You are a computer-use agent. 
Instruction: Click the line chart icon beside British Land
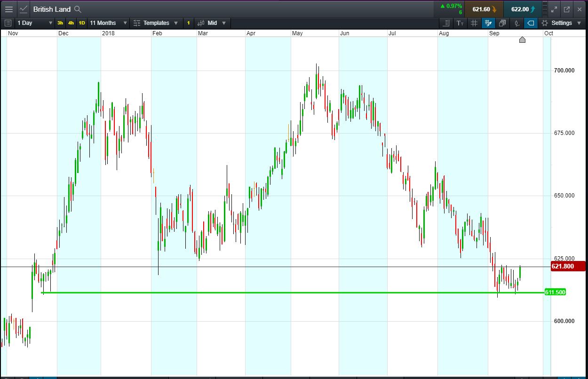coord(24,9)
